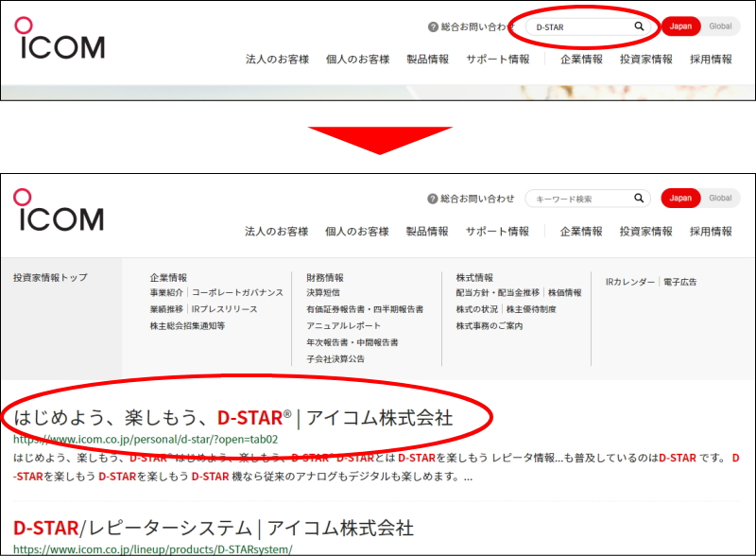Screen dimensions: 756x556
Task: Click the personal/d-star/?open=tab02 URL
Action: [146, 439]
